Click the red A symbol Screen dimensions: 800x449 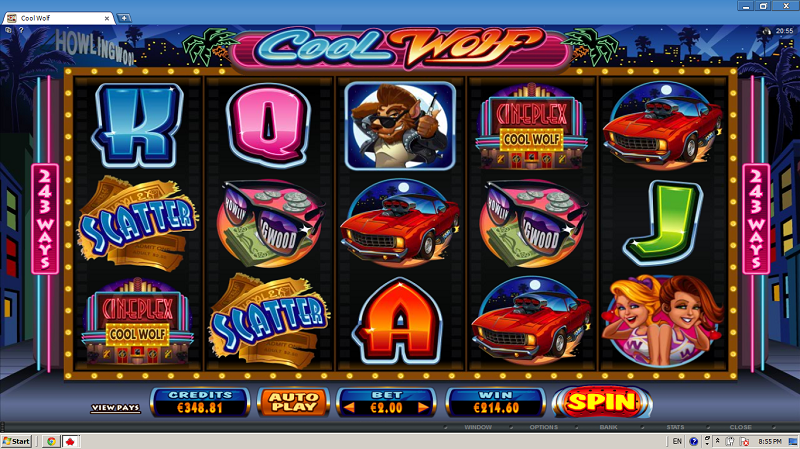click(399, 320)
